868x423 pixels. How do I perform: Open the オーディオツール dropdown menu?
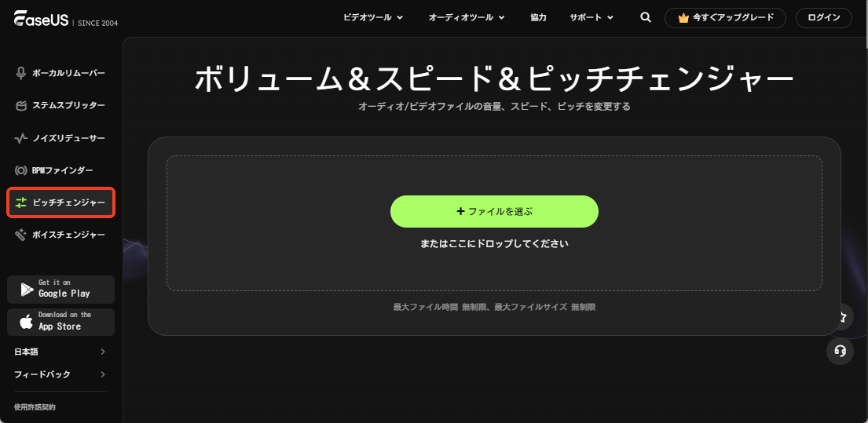click(x=467, y=17)
